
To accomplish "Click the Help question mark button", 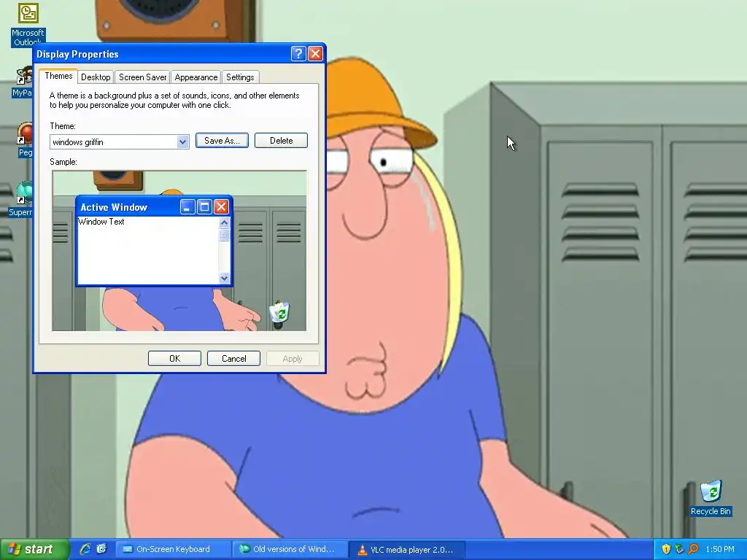I will 298,53.
